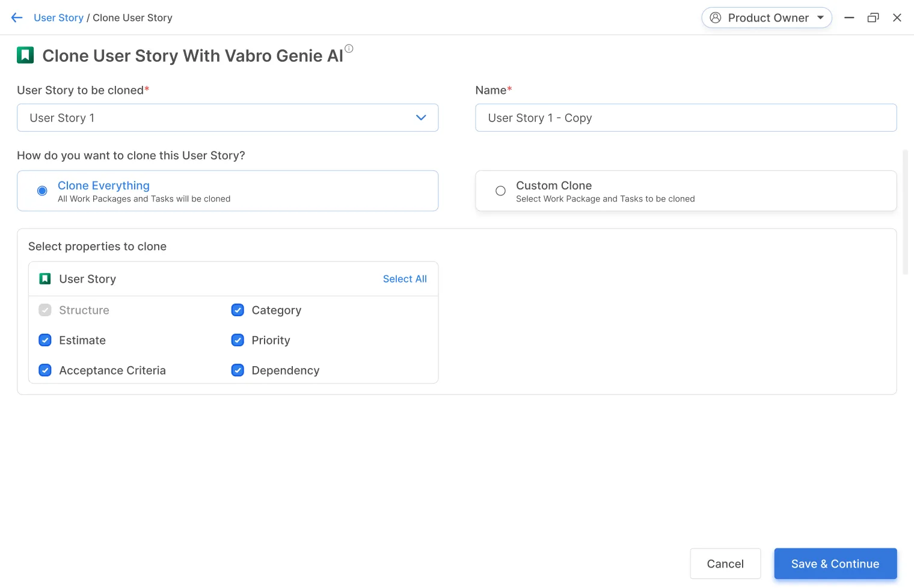Click the info icon beside Vabro Genie AI
This screenshot has width=914, height=588.
tap(349, 49)
